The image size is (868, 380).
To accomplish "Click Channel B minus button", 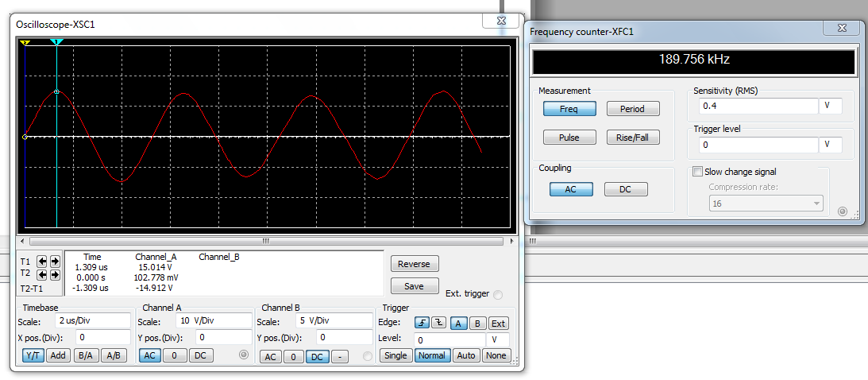I will tap(339, 357).
